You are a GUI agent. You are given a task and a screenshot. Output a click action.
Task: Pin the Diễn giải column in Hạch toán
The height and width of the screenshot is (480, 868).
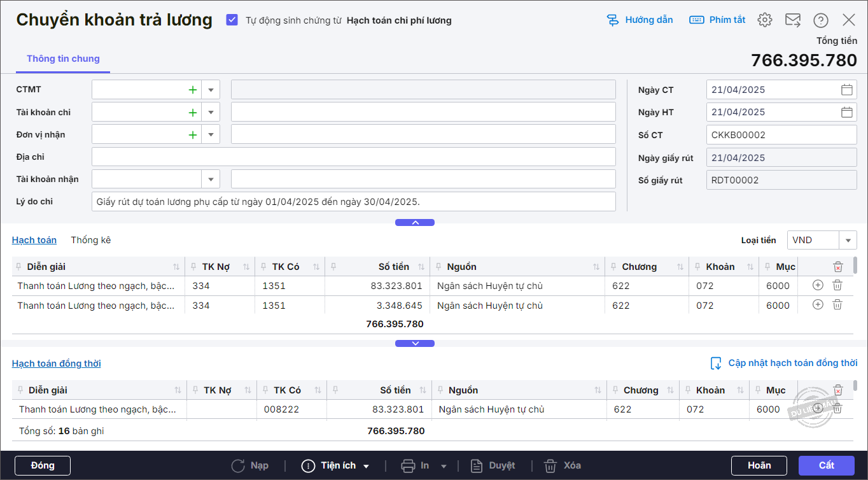19,267
